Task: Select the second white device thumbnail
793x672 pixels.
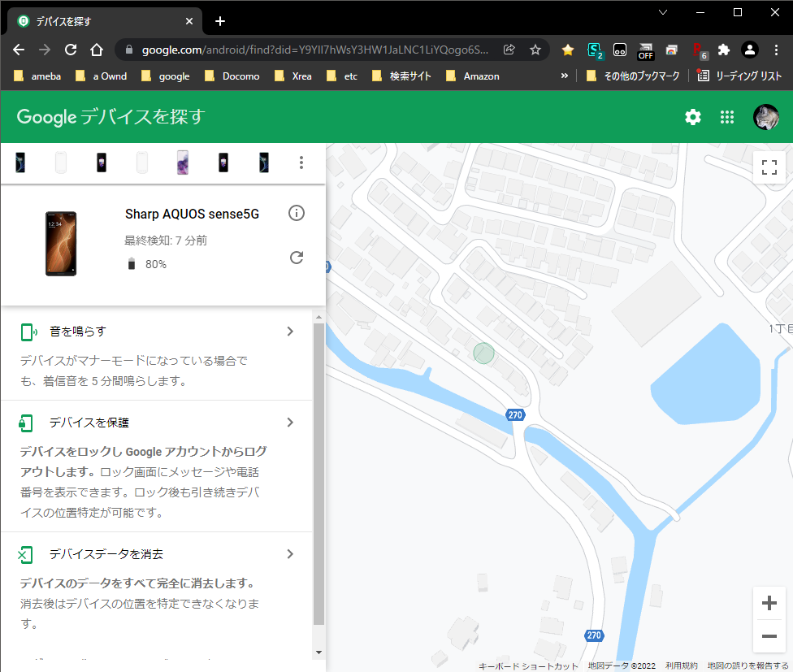Action: 61,163
